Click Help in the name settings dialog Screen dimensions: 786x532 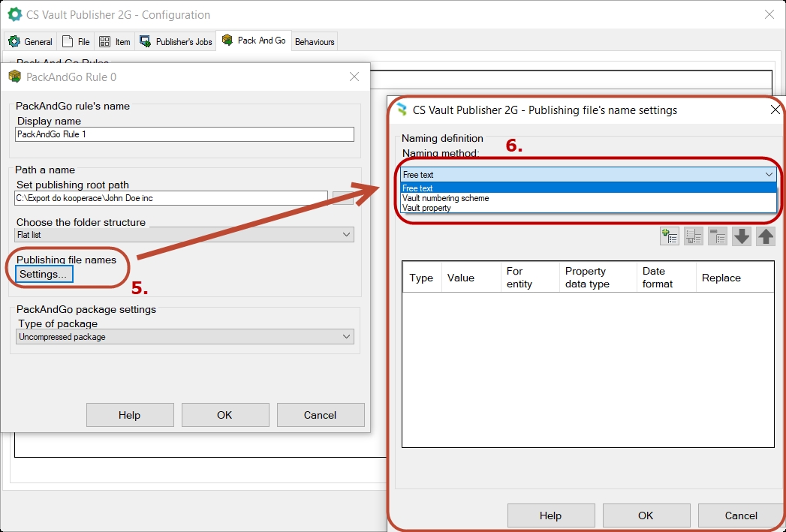pyautogui.click(x=550, y=515)
